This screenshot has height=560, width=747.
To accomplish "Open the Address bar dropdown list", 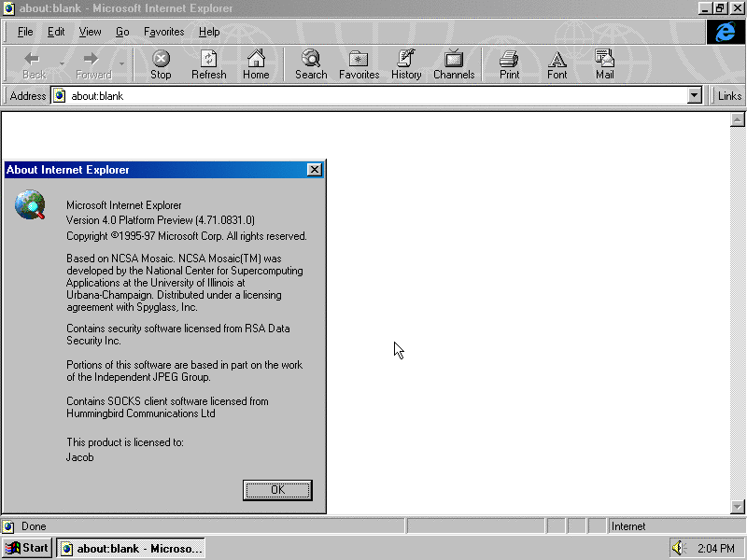I will pyautogui.click(x=695, y=96).
